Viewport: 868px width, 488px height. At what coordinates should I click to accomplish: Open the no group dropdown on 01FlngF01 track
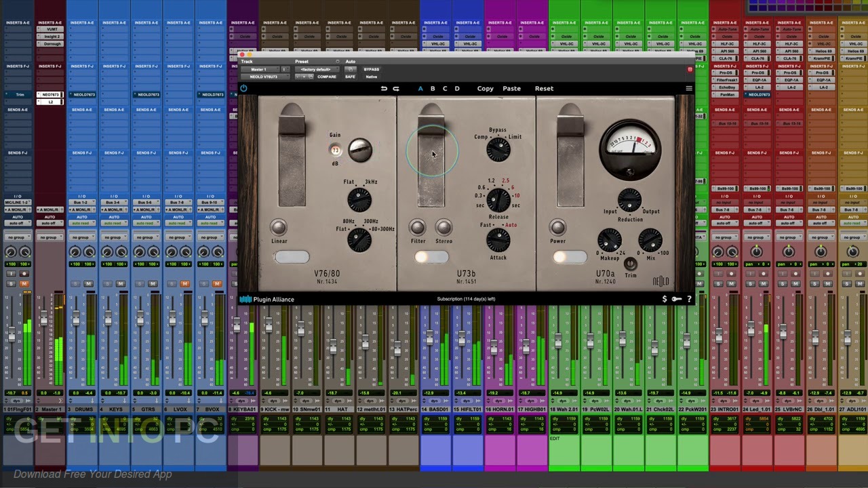click(x=16, y=237)
